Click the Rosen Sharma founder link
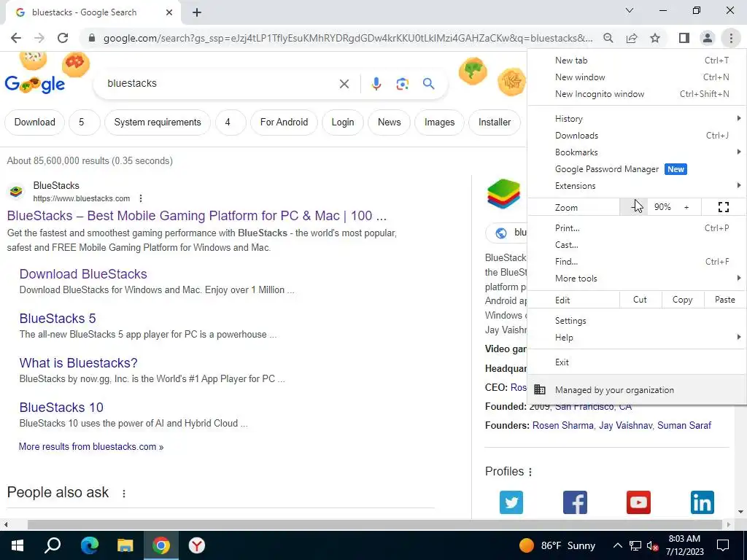747x560 pixels. (563, 425)
